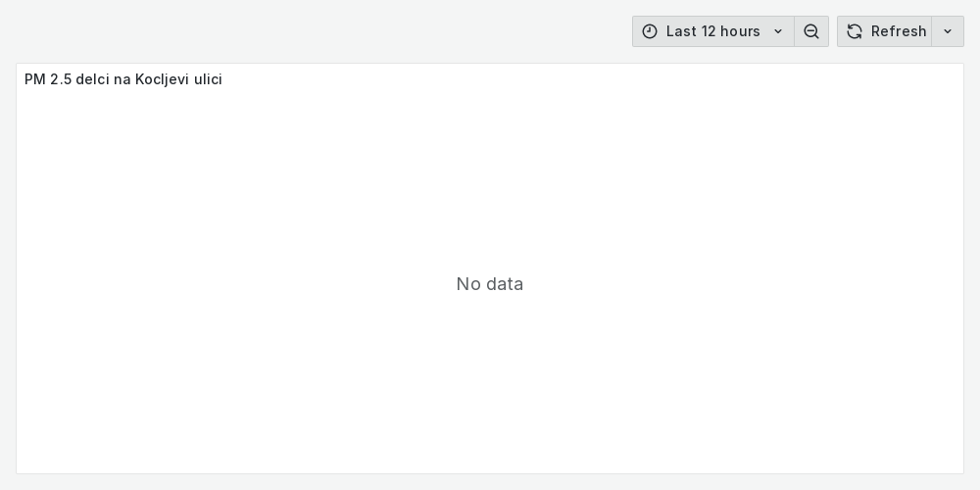Click the clock icon in time picker

[x=650, y=31]
